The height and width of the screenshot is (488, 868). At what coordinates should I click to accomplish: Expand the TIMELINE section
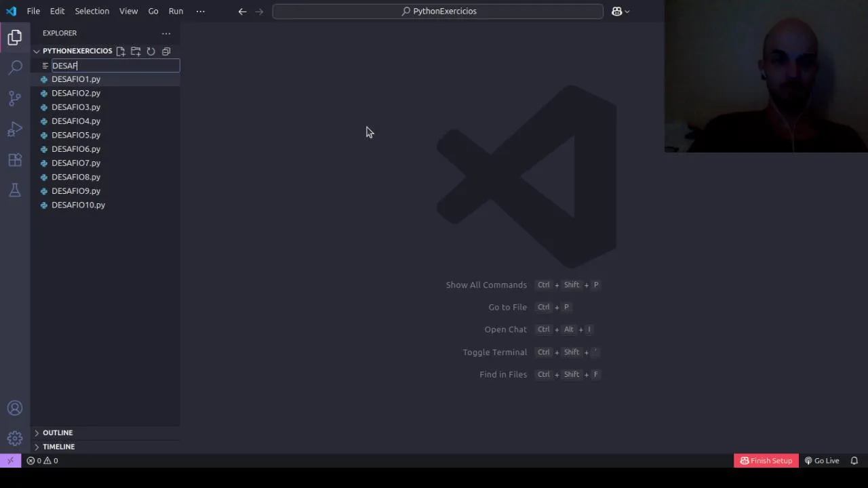coord(58,447)
